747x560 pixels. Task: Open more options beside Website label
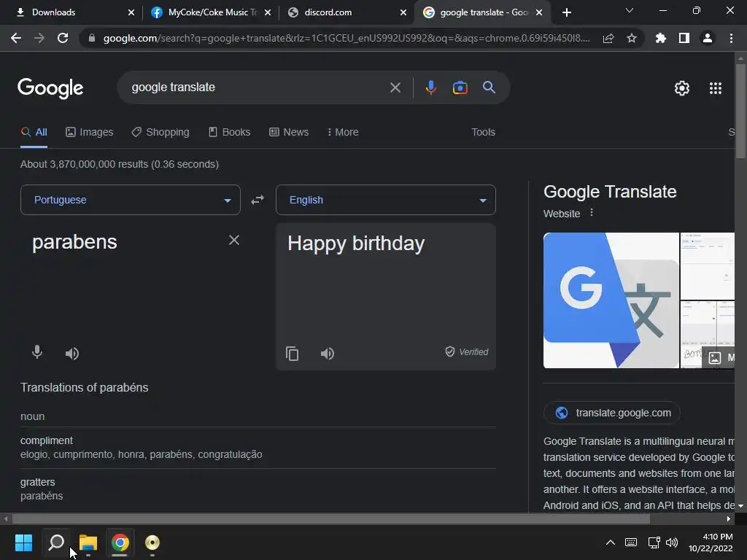pyautogui.click(x=592, y=212)
